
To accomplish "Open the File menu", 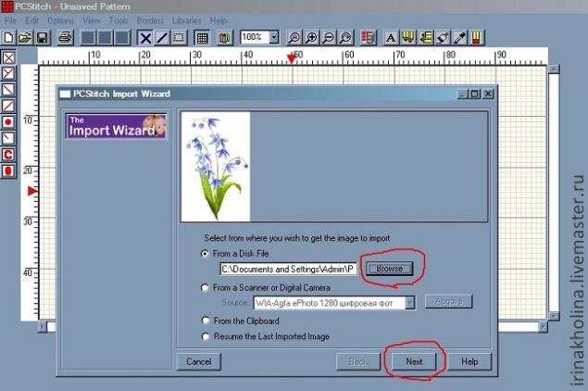I will 10,20.
